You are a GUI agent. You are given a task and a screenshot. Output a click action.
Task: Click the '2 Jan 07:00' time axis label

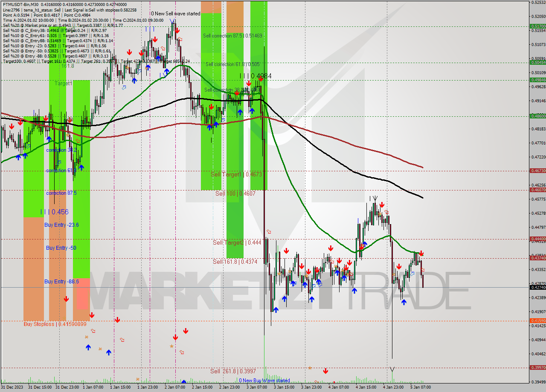175,387
